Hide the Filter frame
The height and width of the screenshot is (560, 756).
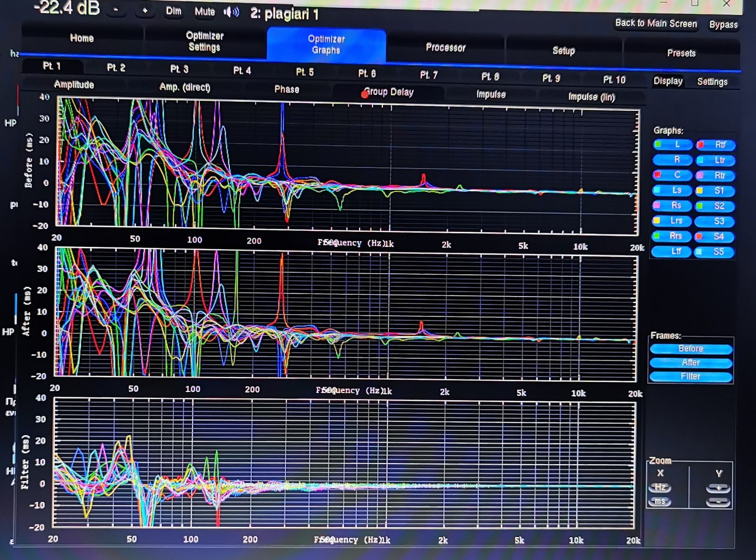point(691,376)
